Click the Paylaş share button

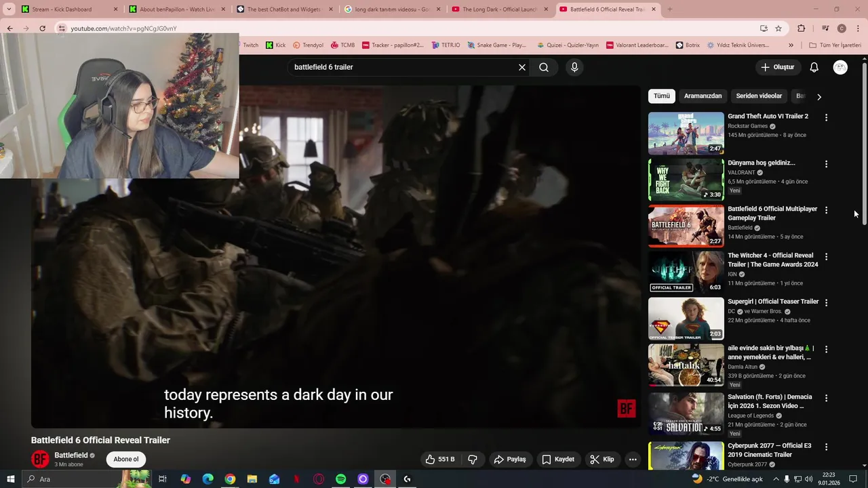coord(510,459)
